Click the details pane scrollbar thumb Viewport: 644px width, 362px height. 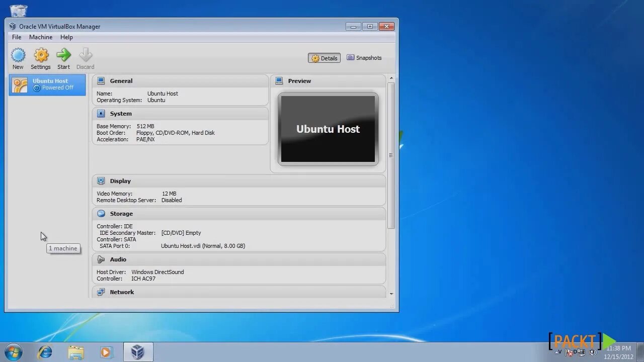click(x=391, y=155)
